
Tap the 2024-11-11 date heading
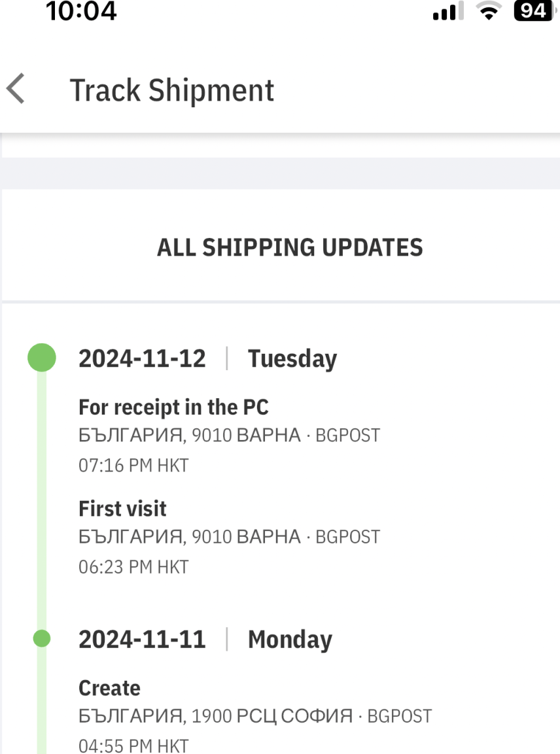pyautogui.click(x=142, y=640)
